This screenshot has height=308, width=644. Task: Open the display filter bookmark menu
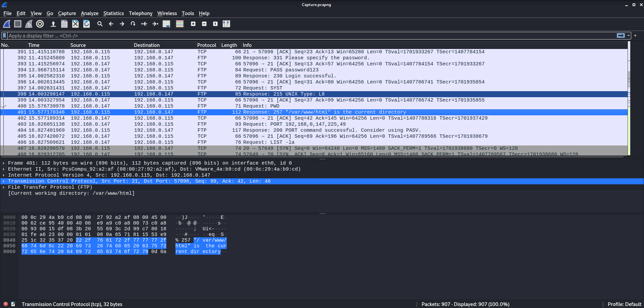(x=4, y=36)
